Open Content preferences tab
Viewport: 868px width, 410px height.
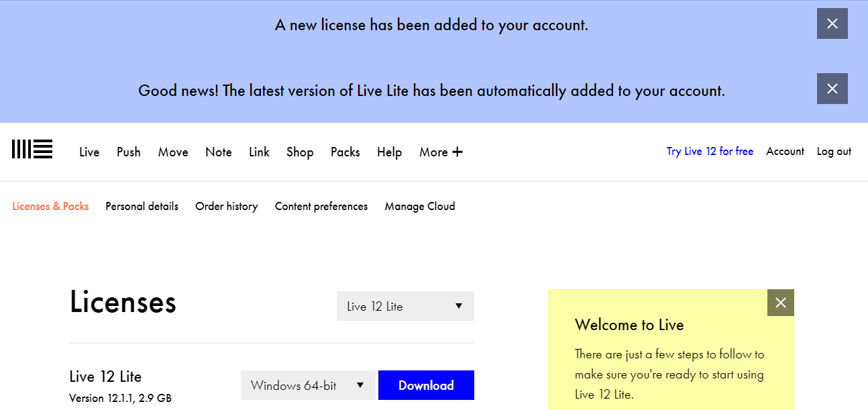pyautogui.click(x=321, y=206)
